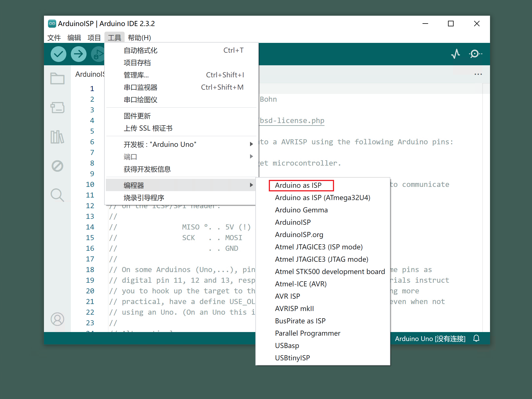Open the Serial Monitor icon
Image resolution: width=532 pixels, height=399 pixels.
tap(475, 54)
